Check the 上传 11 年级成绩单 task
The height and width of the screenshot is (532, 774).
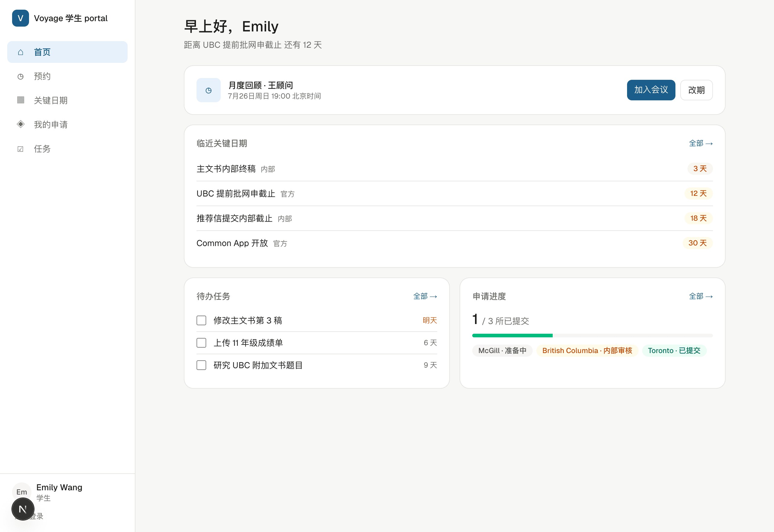pyautogui.click(x=201, y=343)
